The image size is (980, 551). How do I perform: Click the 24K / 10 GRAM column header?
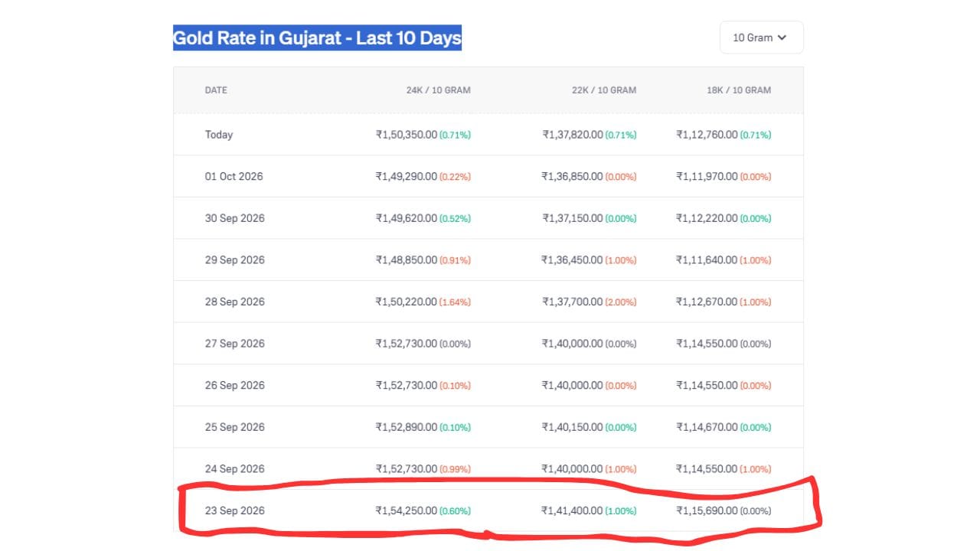(439, 90)
